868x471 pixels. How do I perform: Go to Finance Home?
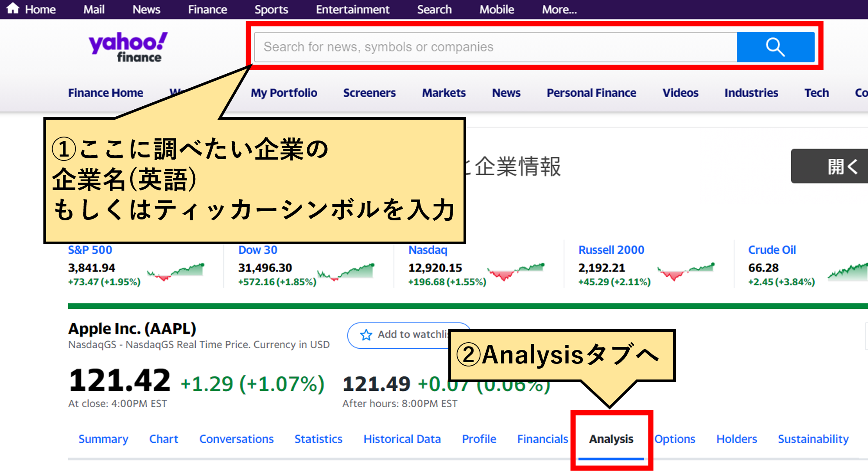coord(105,93)
